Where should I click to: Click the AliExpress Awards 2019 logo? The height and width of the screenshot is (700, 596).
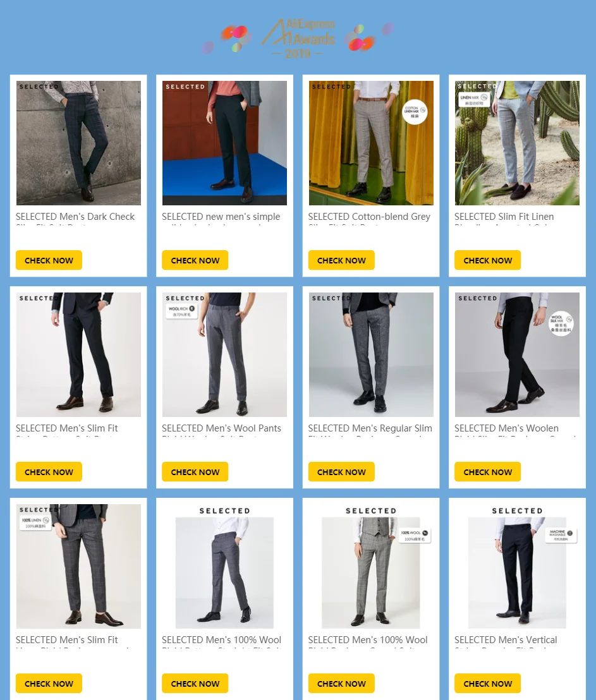[x=298, y=38]
